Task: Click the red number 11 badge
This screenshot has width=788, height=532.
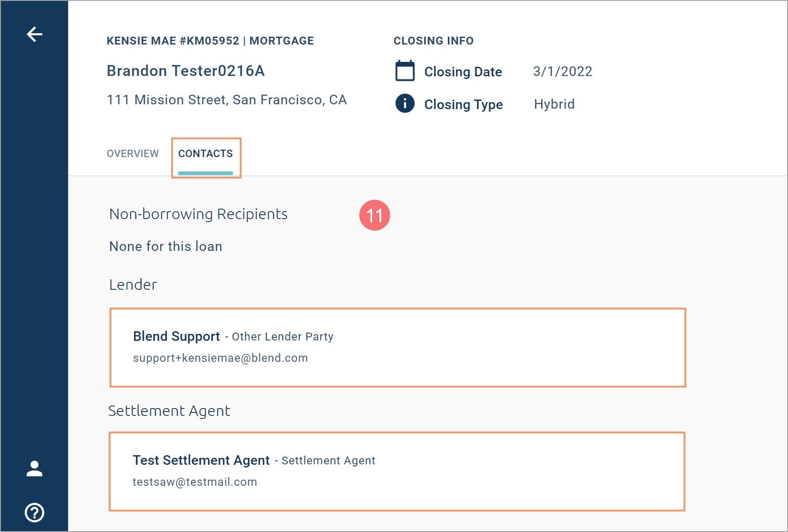Action: coord(374,215)
